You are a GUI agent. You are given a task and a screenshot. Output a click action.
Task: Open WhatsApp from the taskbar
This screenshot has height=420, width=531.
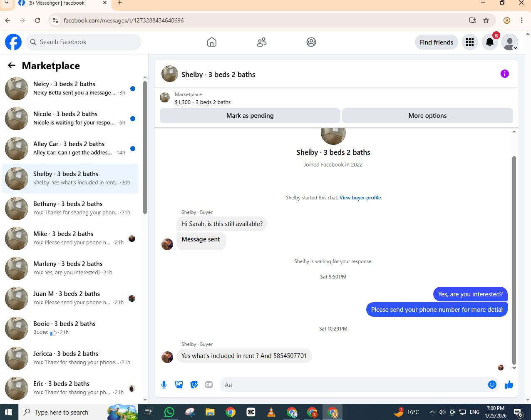(x=169, y=412)
